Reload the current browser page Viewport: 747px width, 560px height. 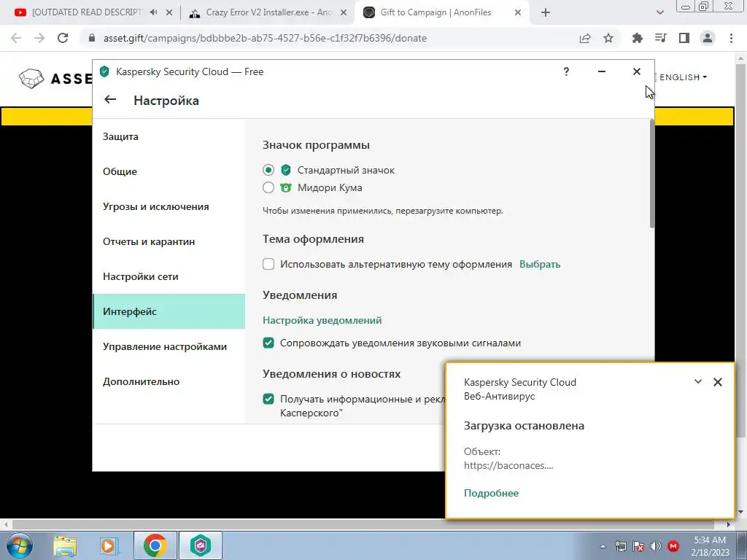63,38
